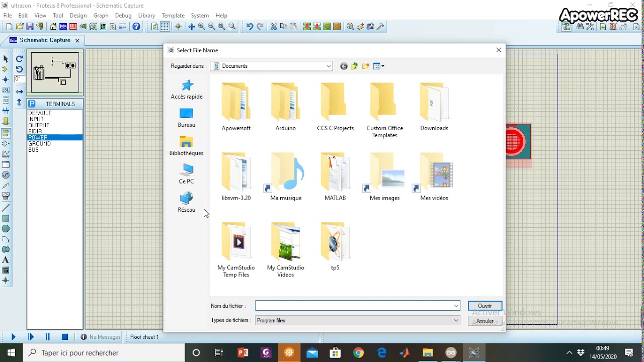This screenshot has height=362, width=644.
Task: Activate the Wire Label (LBL) mode
Action: [x=6, y=90]
